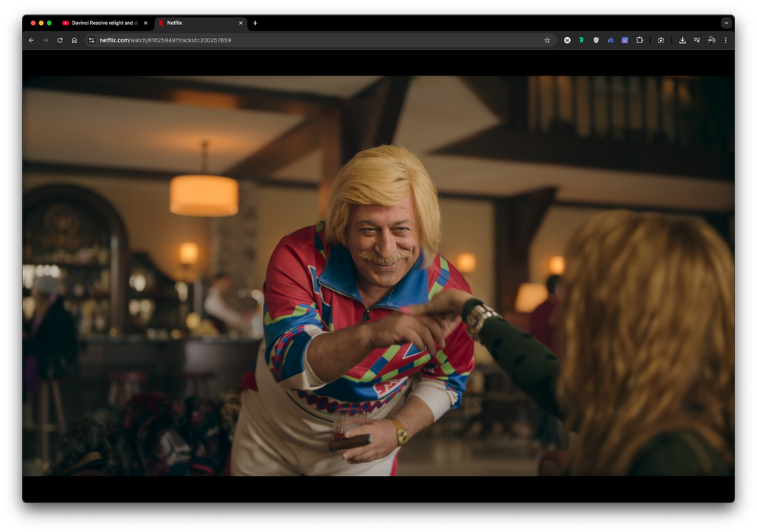Open a new browser tab
This screenshot has height=532, width=757.
(x=255, y=23)
